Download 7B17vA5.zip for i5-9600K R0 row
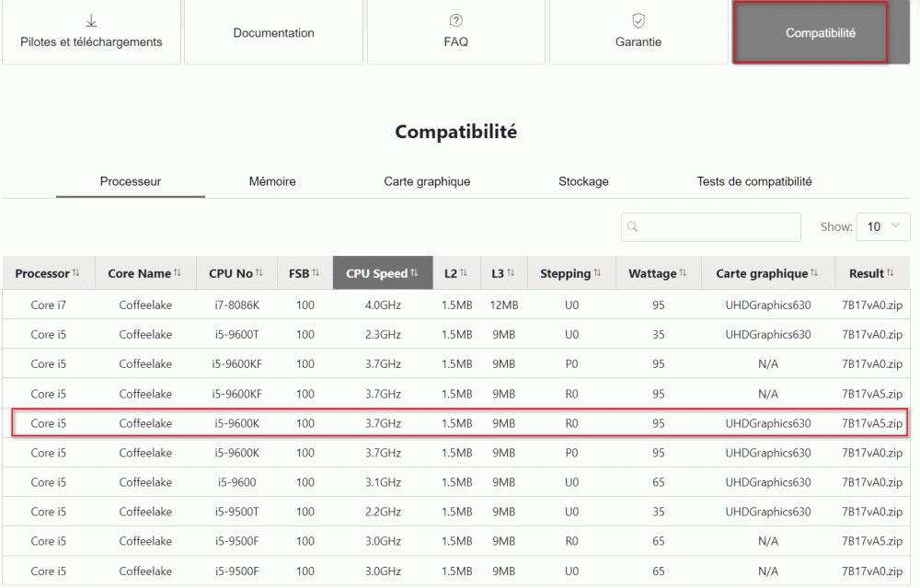Viewport: 920px width, 588px height. point(872,424)
